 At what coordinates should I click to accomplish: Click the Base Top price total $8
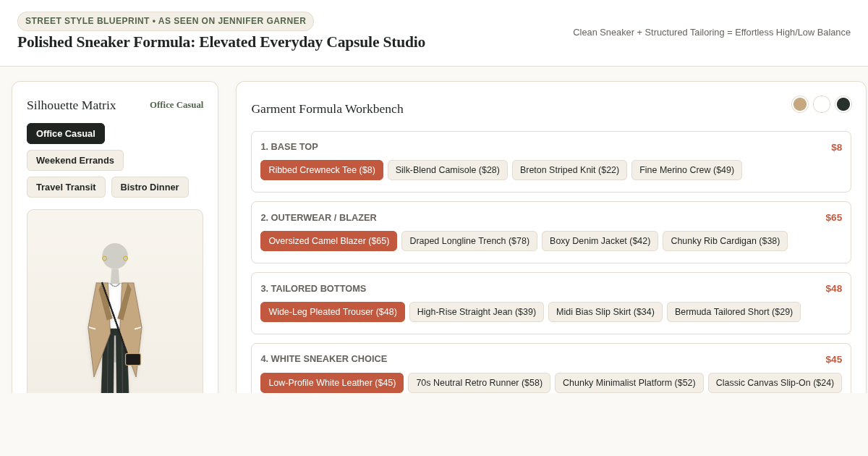coord(836,148)
